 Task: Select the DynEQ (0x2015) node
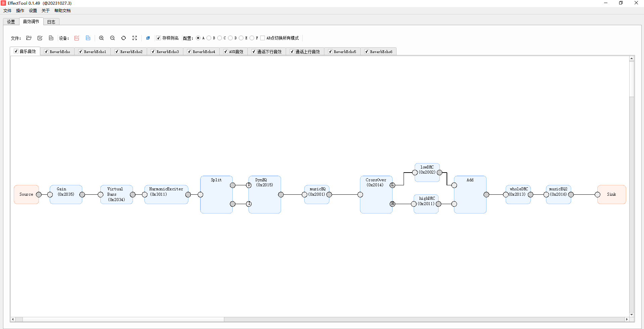tap(265, 194)
